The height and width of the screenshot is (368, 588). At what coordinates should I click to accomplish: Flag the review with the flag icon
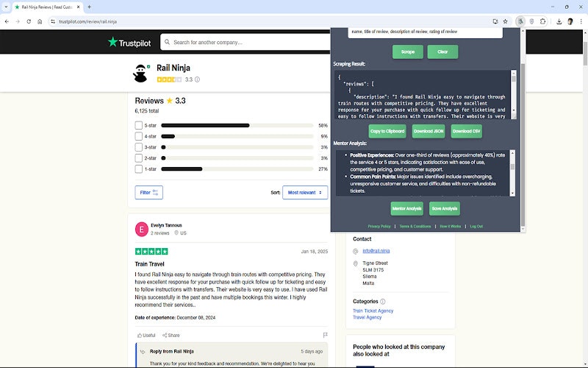[x=325, y=335]
